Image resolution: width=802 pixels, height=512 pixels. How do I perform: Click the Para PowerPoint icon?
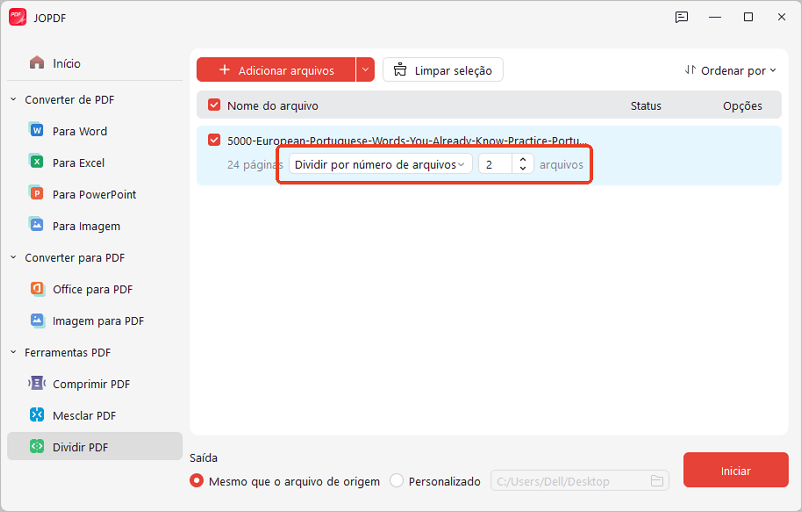(x=36, y=193)
